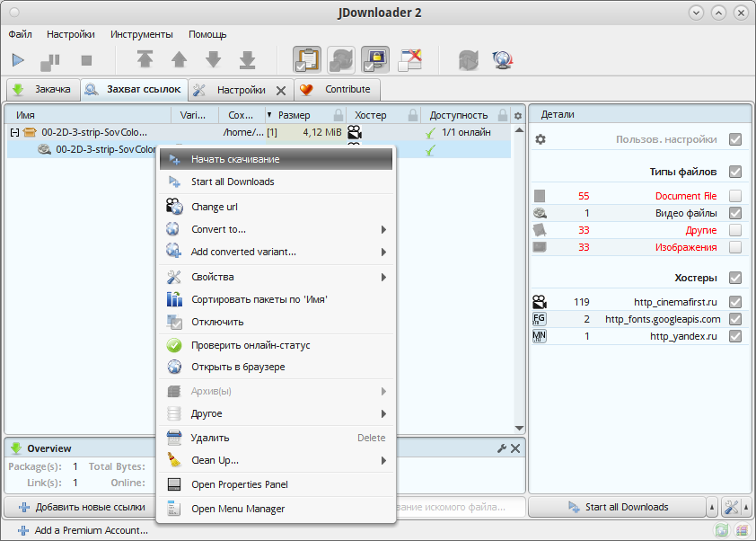Uncheck the Видео файлы filter checkbox
Image resolution: width=756 pixels, height=541 pixels.
pos(734,213)
